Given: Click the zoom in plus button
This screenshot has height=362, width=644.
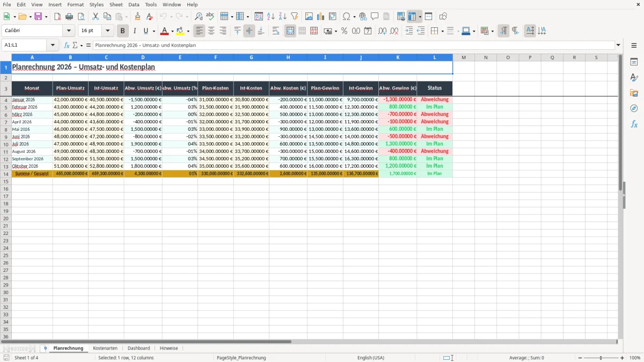Looking at the screenshot, I should pos(623,358).
